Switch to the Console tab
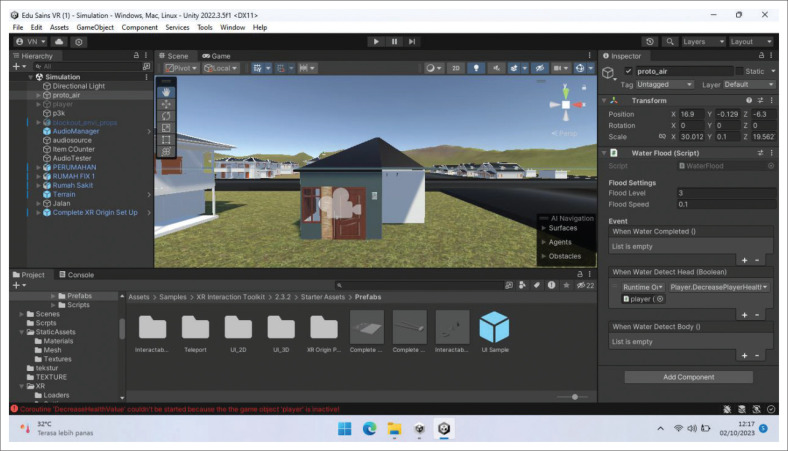Screen dimensions: 788x451 (x=75, y=274)
